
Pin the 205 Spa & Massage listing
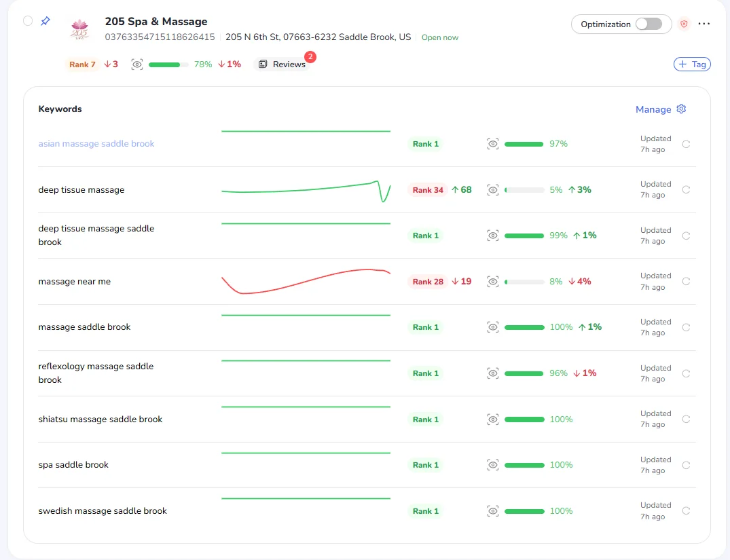click(x=45, y=21)
